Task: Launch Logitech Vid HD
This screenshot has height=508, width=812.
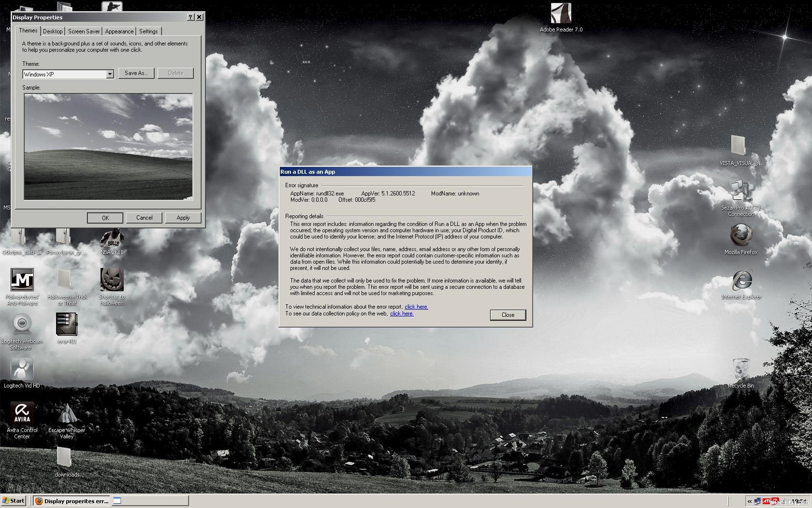Action: pos(22,373)
